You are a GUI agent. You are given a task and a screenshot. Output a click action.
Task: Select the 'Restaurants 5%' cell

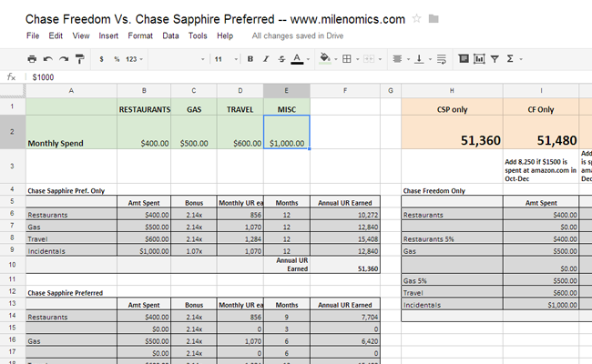(x=452, y=238)
